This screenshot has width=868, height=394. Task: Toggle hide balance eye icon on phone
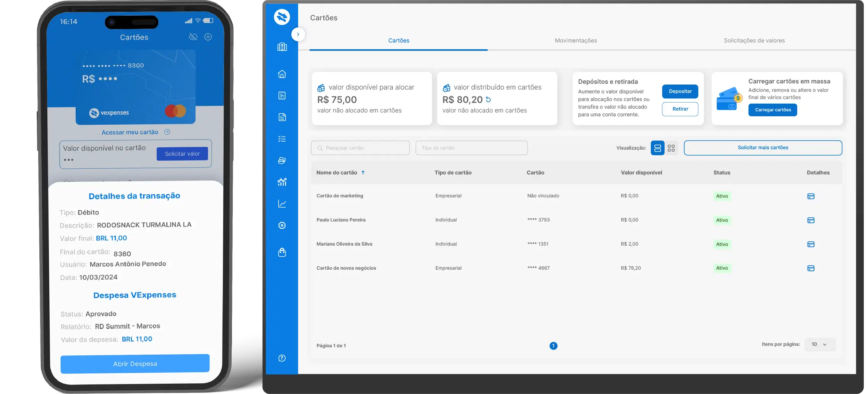[x=193, y=37]
